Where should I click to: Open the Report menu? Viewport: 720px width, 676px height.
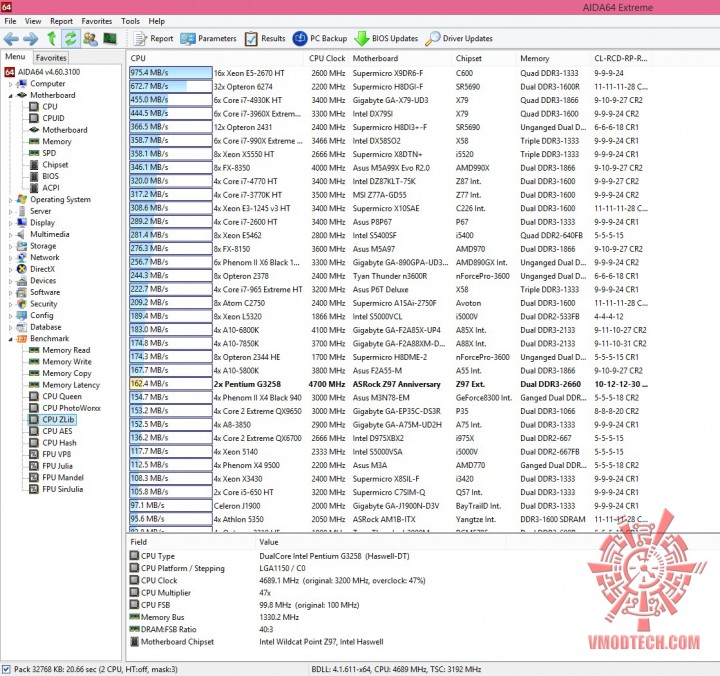[x=62, y=21]
